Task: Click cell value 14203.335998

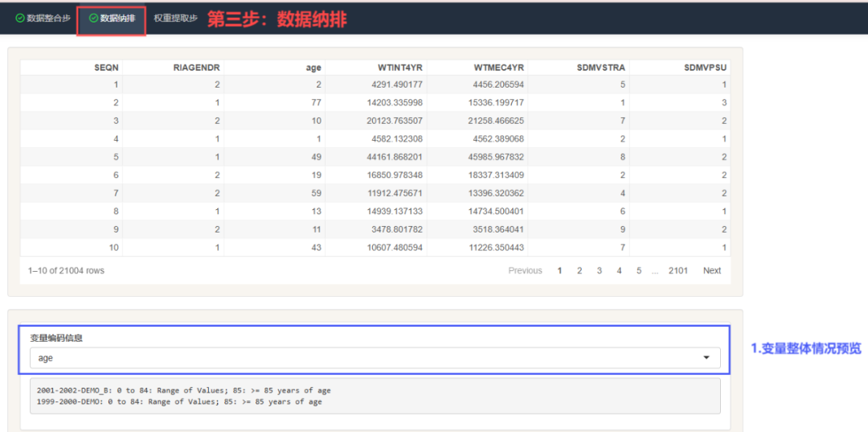Action: point(395,102)
